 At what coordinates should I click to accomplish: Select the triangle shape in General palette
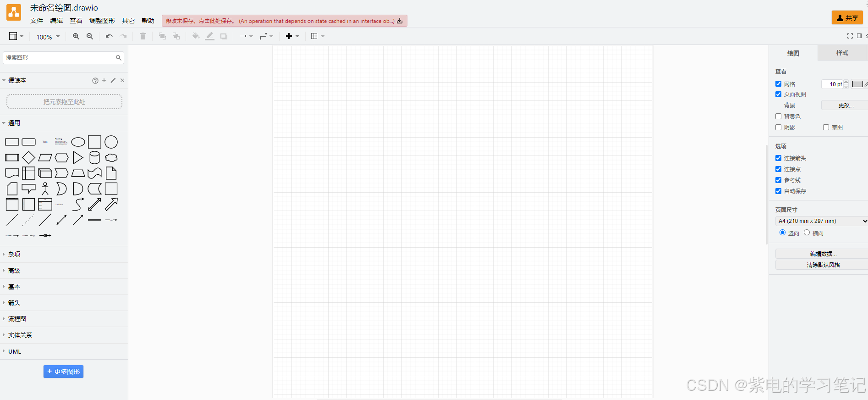point(78,158)
